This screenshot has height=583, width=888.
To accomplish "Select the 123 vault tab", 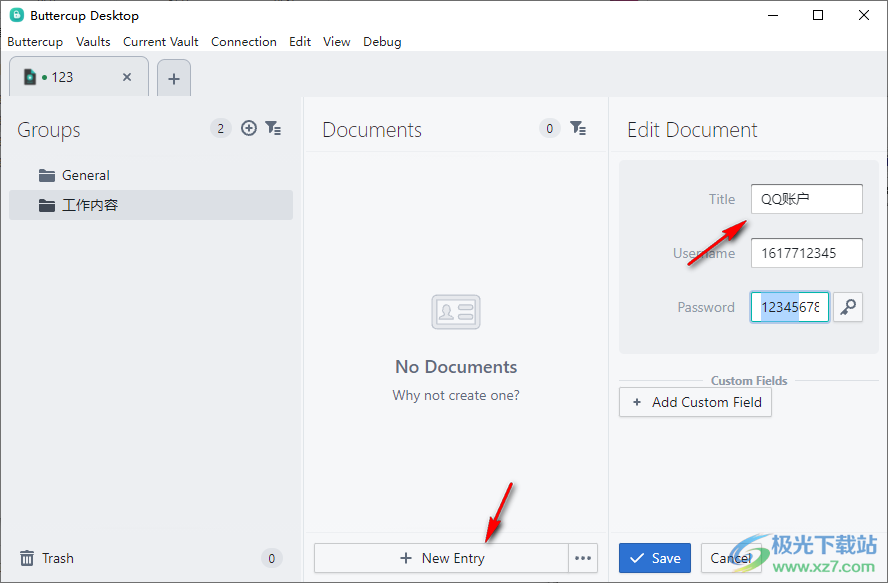I will pos(79,77).
